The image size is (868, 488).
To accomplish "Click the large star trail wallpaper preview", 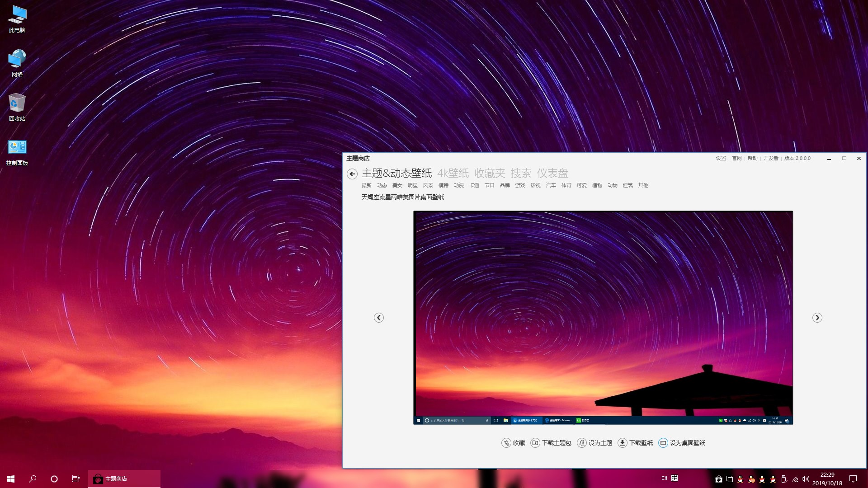I will (x=603, y=316).
